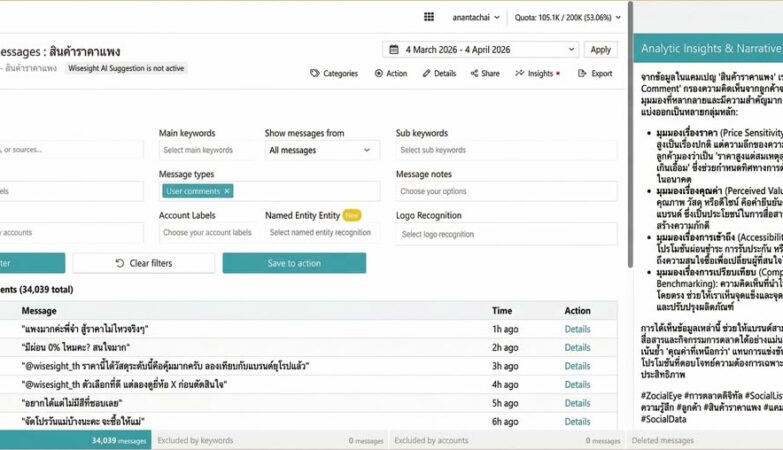783x450 pixels.
Task: Select the Deleted messages tab
Action: (x=705, y=441)
